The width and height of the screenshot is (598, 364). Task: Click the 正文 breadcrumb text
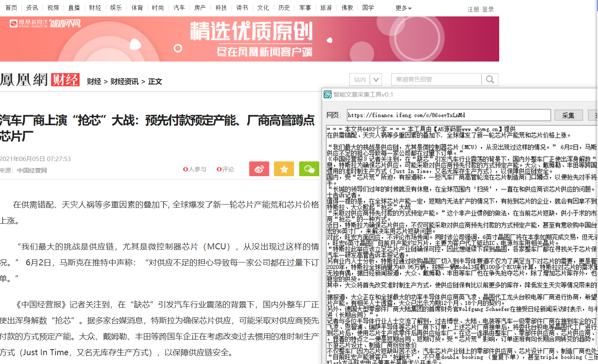click(x=155, y=82)
